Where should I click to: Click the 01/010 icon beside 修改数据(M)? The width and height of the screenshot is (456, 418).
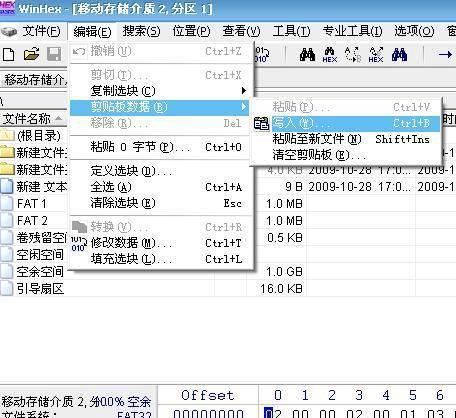[x=79, y=244]
